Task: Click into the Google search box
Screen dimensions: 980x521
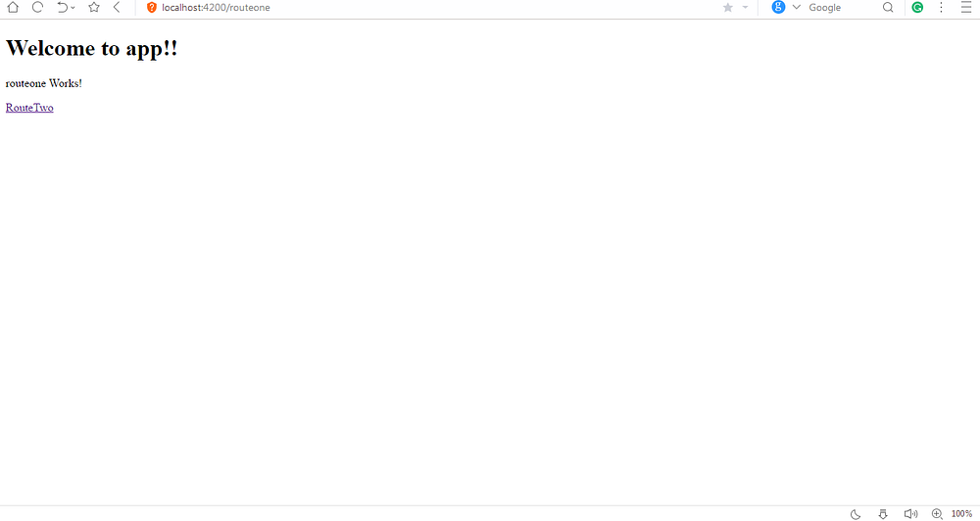Action: click(x=841, y=8)
